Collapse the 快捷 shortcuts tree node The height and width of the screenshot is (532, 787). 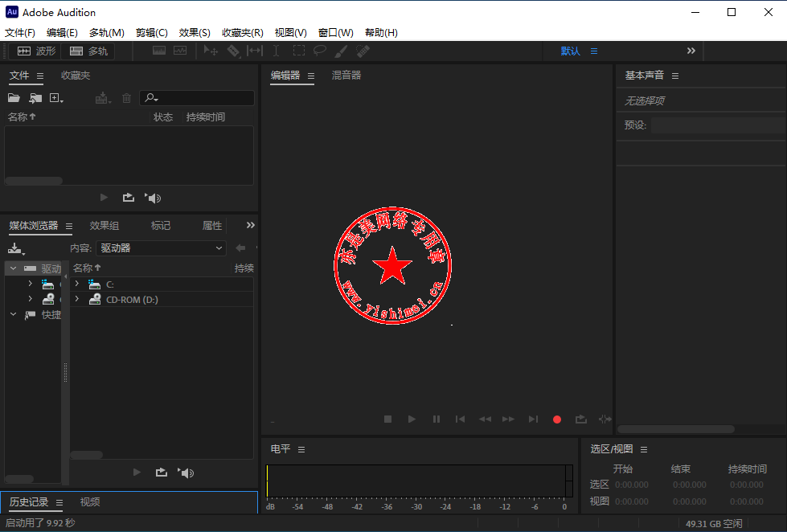tap(13, 314)
